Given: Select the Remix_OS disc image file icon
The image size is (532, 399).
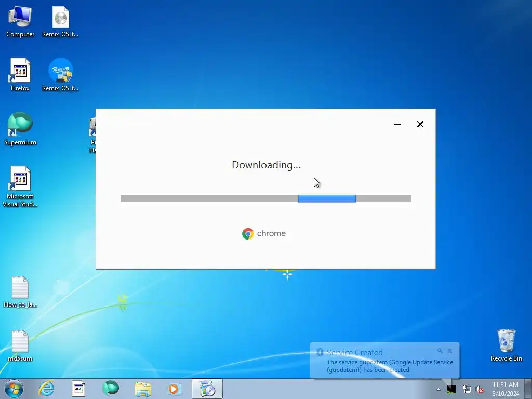Looking at the screenshot, I should point(60,22).
